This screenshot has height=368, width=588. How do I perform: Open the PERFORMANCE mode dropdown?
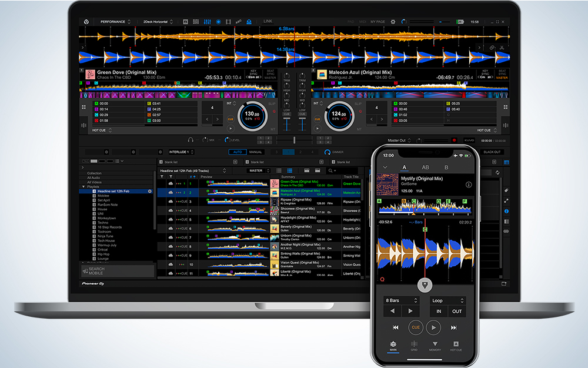click(x=115, y=22)
